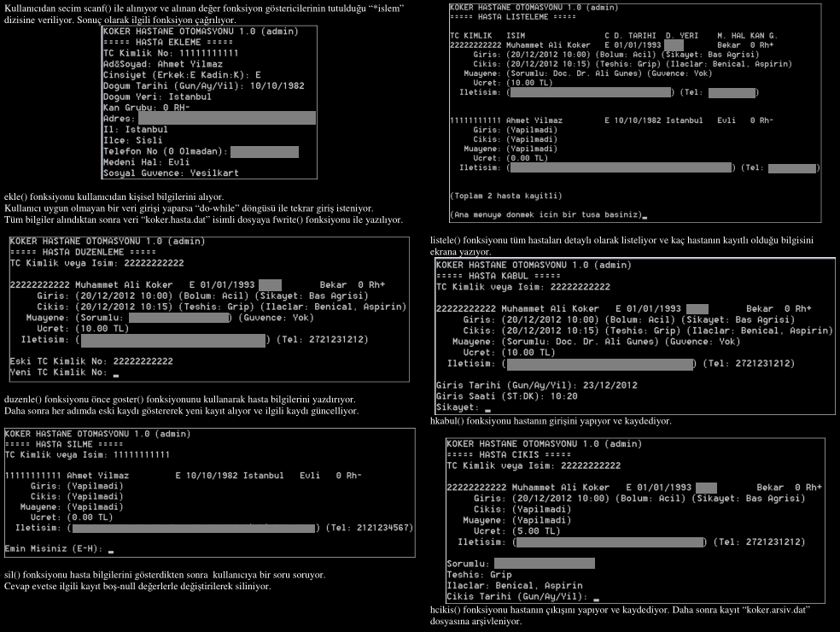Click 'TC Kimlik veya Isim' prompt in HASTA DUZENLEME

[97, 263]
